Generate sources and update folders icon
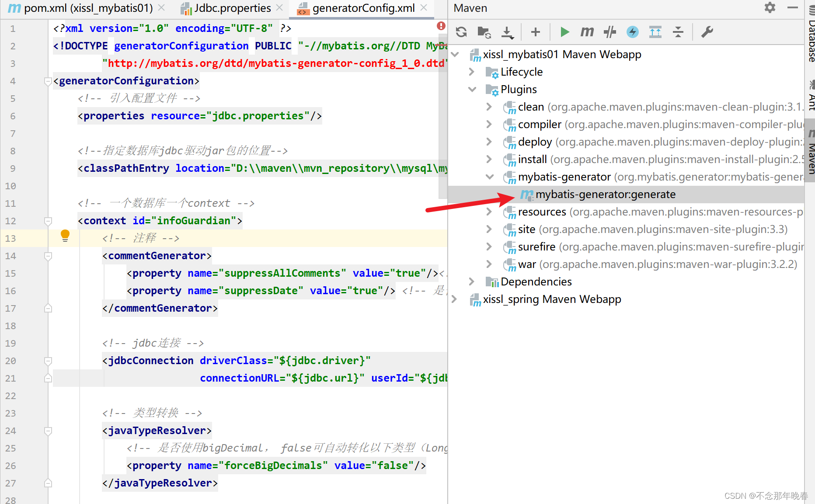The height and width of the screenshot is (504, 815). pos(484,32)
